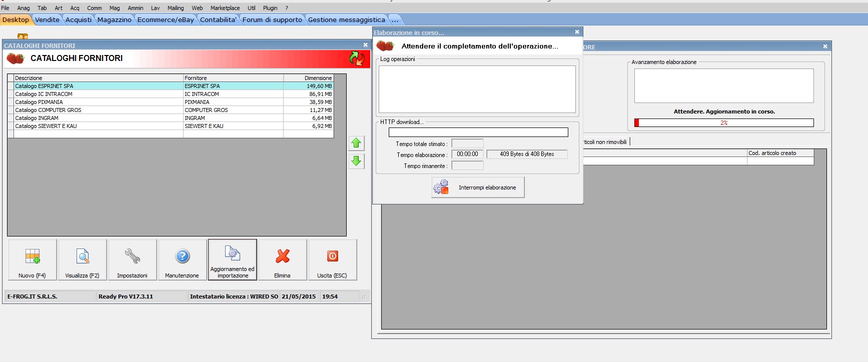868x362 pixels.
Task: Open Impostazioni wrench button
Action: 133,259
